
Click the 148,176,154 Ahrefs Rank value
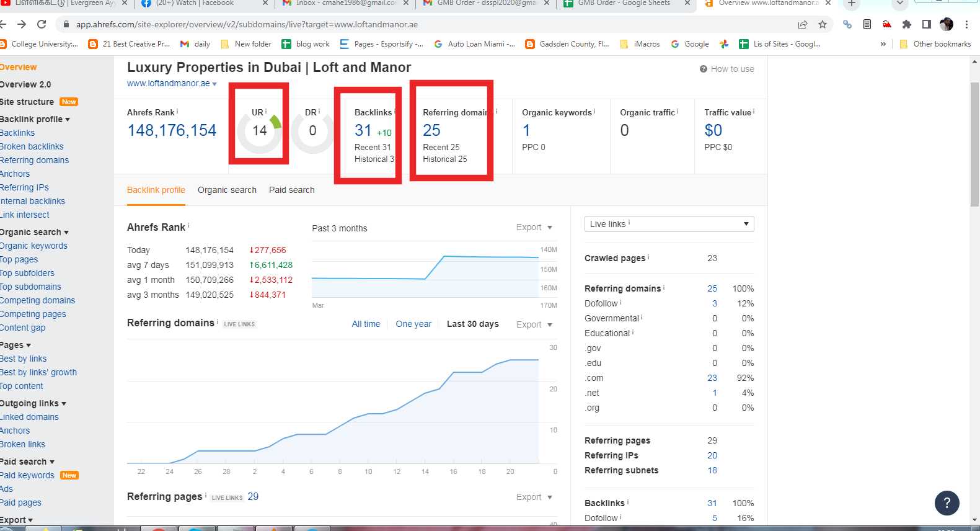pos(172,130)
